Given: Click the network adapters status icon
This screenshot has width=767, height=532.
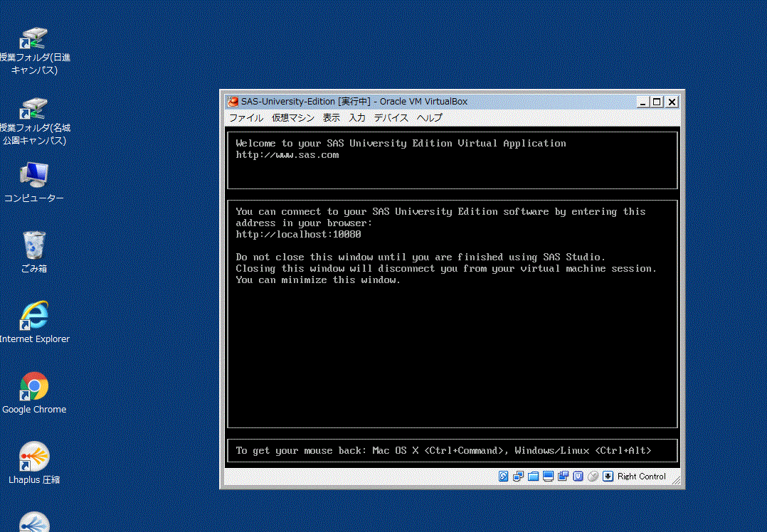Looking at the screenshot, I should (518, 477).
